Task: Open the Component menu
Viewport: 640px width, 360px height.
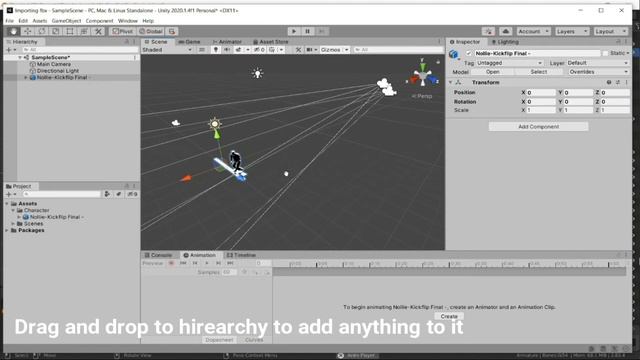Action: (x=99, y=21)
